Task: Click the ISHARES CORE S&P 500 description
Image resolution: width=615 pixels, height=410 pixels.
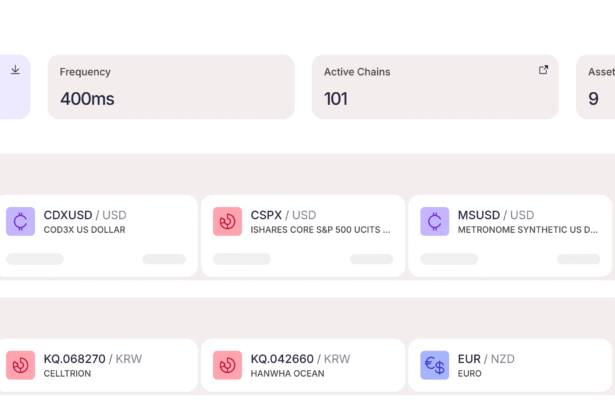Action: point(320,230)
